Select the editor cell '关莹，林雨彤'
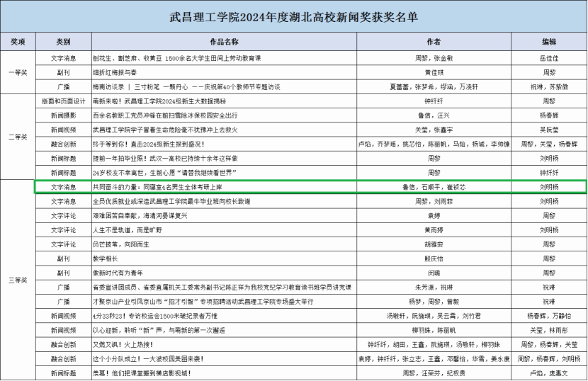 549,330
